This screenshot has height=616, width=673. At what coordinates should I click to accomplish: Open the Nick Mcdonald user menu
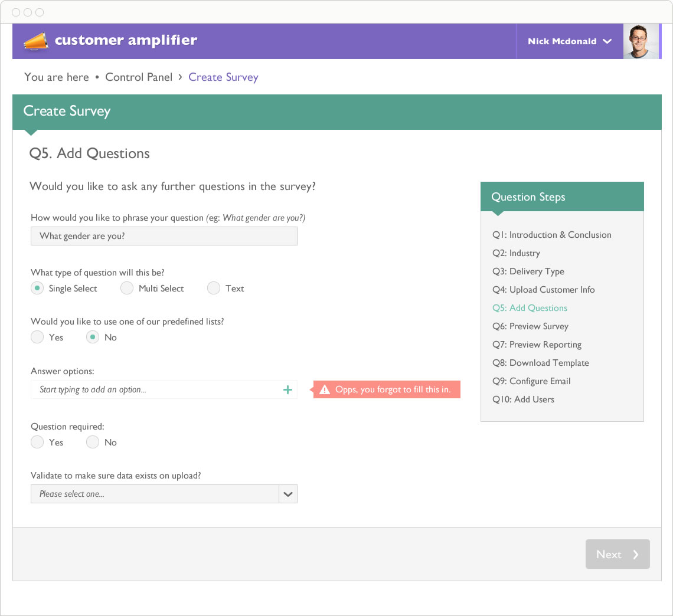[x=569, y=41]
